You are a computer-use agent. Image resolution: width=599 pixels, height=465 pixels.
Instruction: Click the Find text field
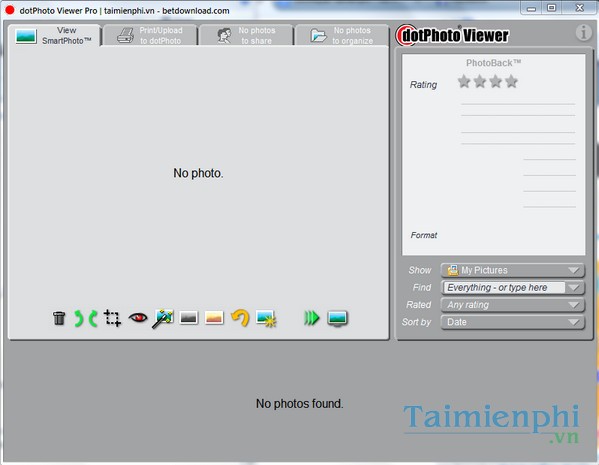(504, 287)
